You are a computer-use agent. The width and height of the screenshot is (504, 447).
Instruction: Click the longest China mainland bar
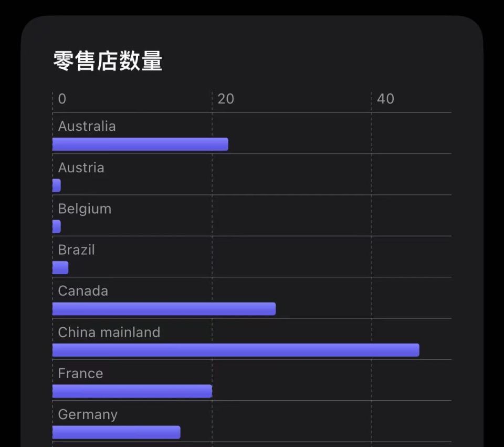pos(236,350)
